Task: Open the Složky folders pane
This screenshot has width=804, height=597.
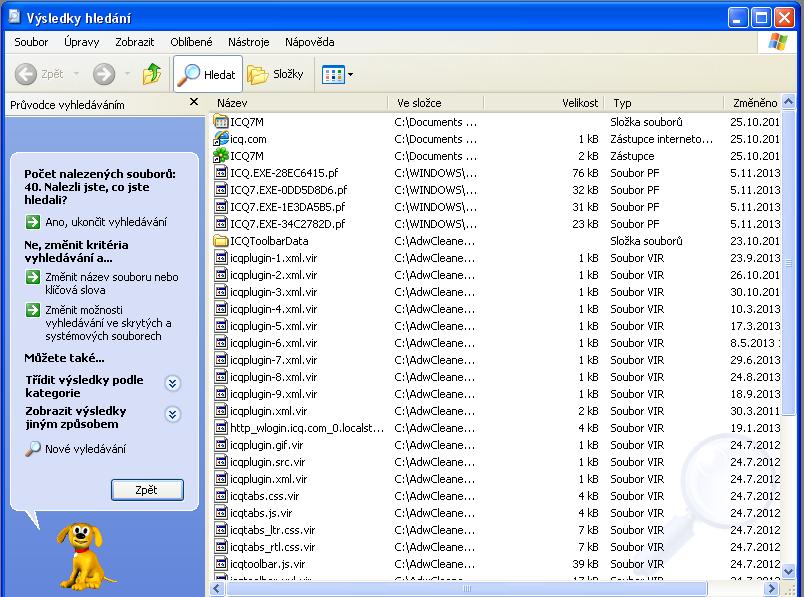Action: pyautogui.click(x=276, y=74)
